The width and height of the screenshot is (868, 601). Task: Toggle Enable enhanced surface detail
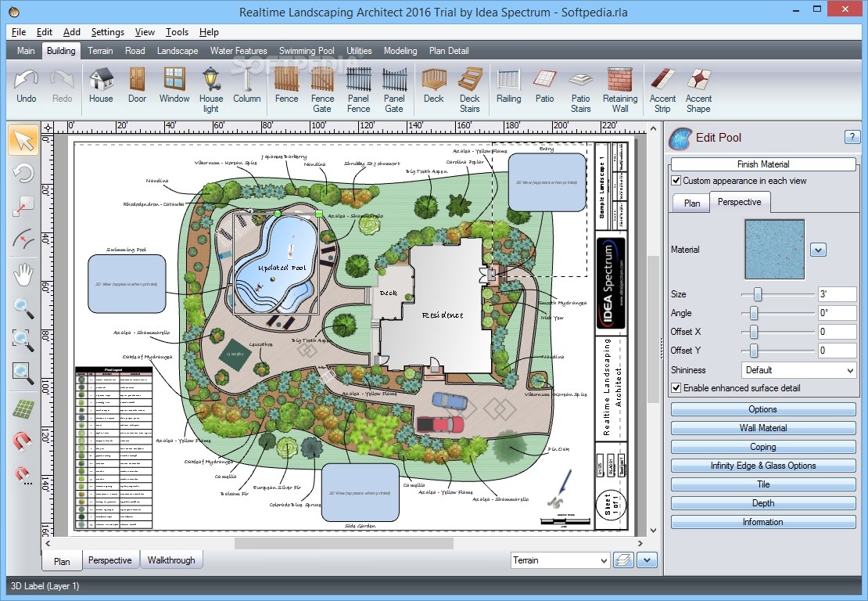[676, 387]
